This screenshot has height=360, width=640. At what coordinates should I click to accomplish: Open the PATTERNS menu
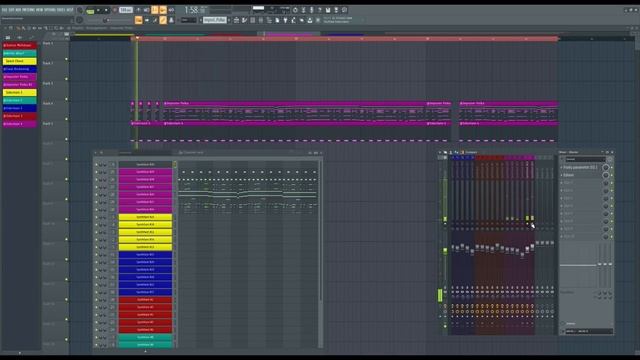(x=28, y=10)
